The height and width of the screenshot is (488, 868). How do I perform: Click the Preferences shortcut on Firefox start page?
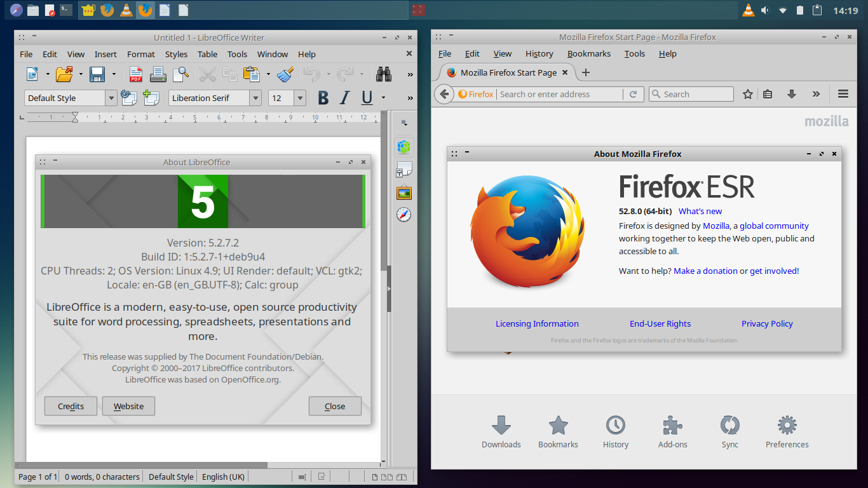pos(787,432)
